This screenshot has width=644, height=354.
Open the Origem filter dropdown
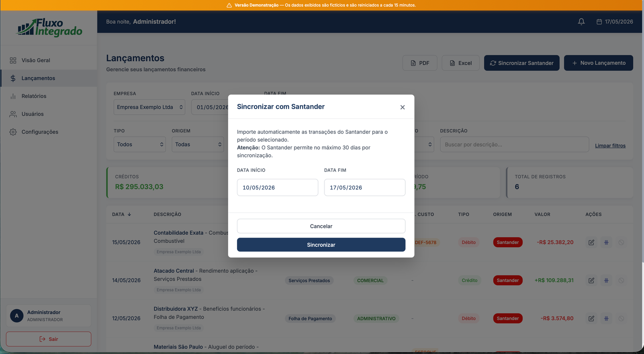click(198, 145)
